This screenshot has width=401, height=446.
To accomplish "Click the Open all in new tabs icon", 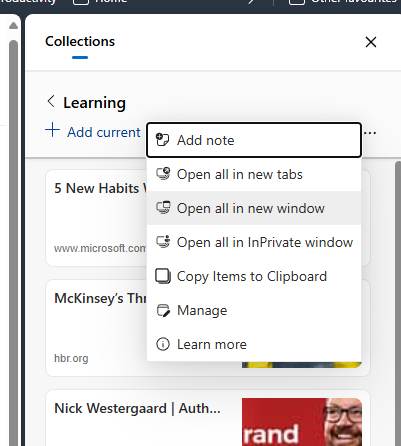I will 163,174.
